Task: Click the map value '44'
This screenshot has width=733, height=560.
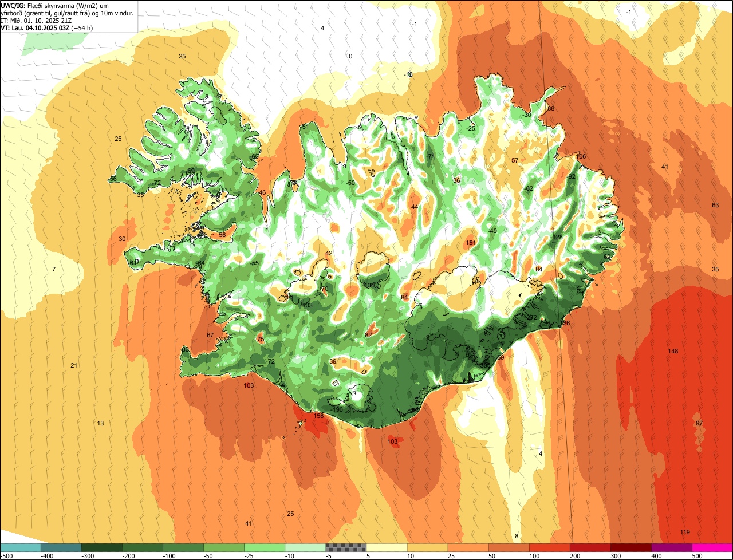Action: click(x=415, y=207)
